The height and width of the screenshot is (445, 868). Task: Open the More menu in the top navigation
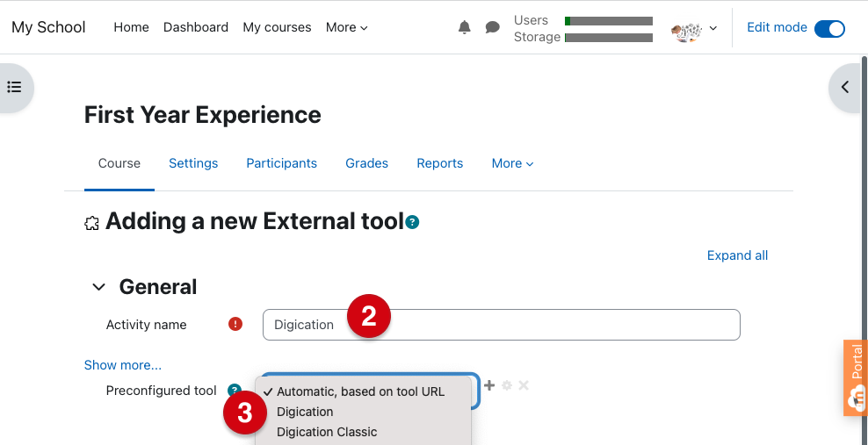tap(346, 27)
